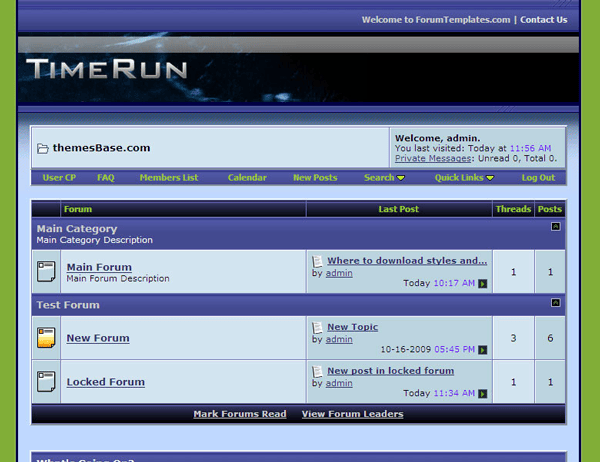Open the Members List page

(x=169, y=178)
